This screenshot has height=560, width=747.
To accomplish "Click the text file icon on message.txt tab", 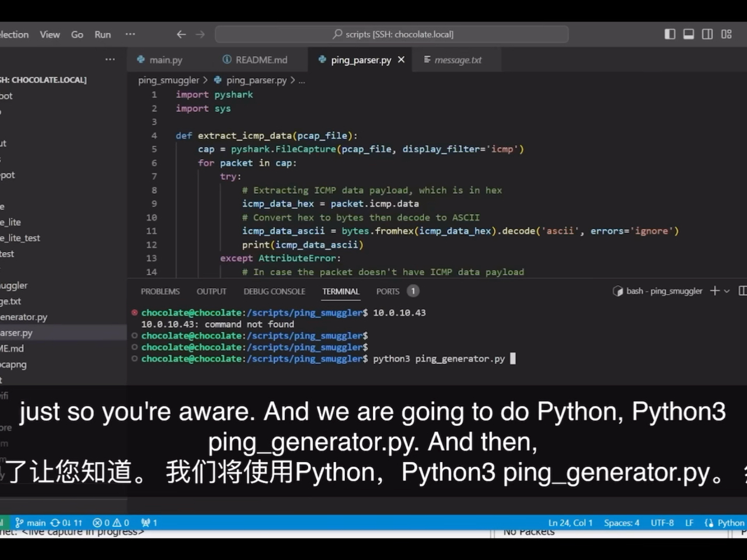I will [x=427, y=60].
